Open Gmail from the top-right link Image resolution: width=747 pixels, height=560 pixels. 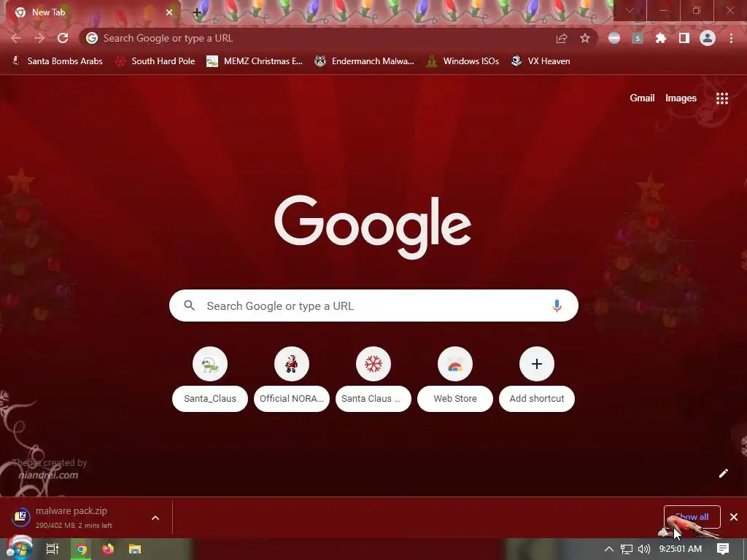(x=642, y=98)
